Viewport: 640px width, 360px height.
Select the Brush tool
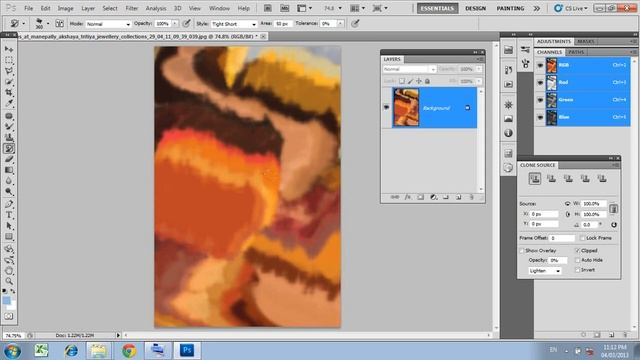click(x=9, y=127)
